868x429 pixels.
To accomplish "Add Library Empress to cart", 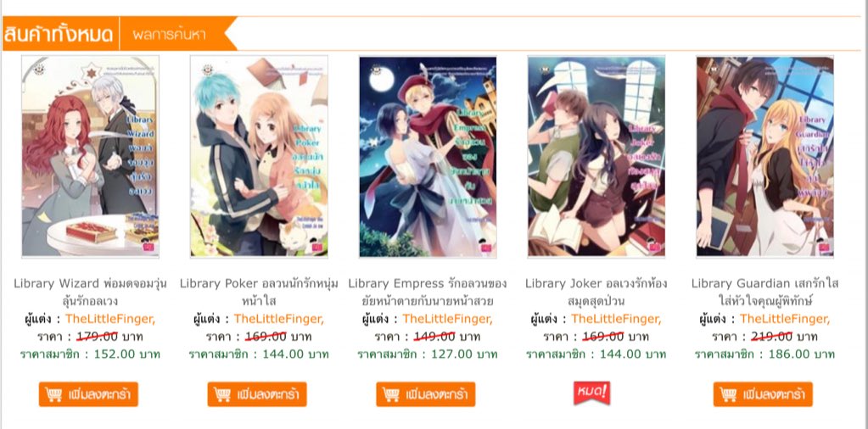I will click(426, 394).
